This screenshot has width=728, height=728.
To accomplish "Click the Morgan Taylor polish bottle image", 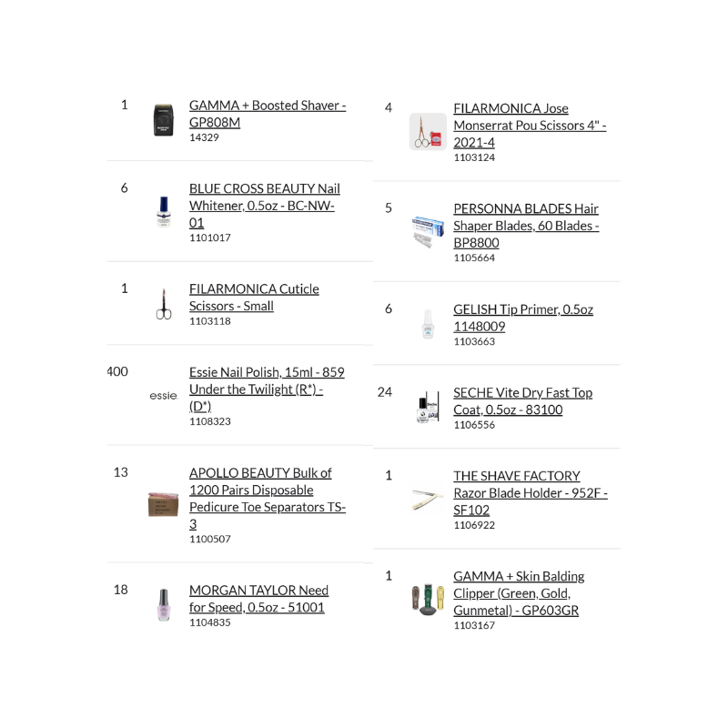I will click(163, 605).
